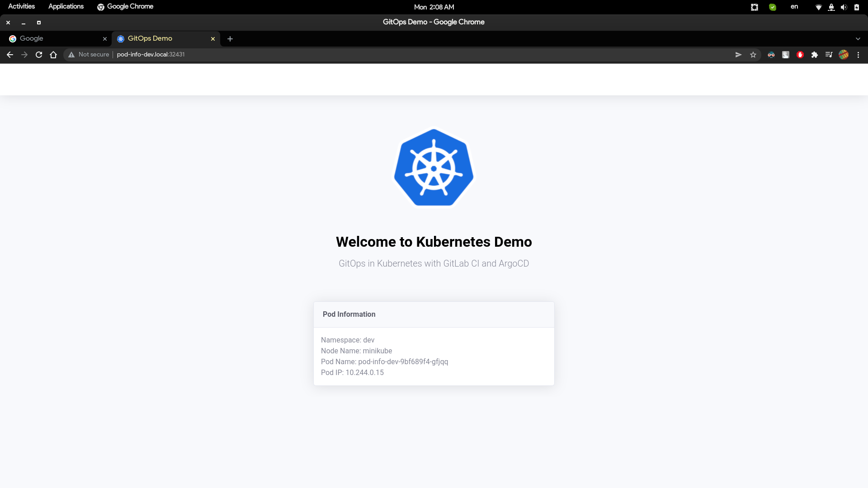Open the clock showing Mon 2:08 AM
868x488 pixels.
(434, 7)
